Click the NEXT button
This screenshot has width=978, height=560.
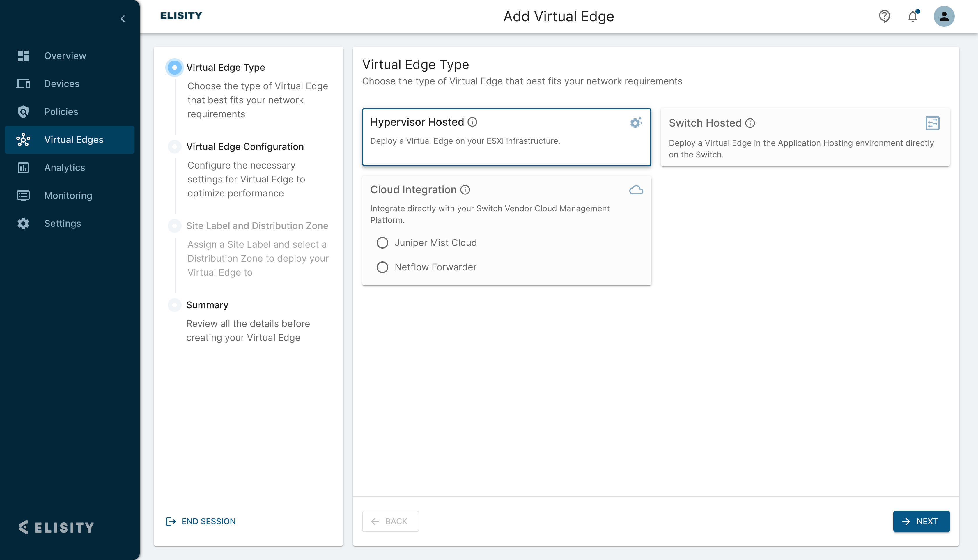point(921,521)
